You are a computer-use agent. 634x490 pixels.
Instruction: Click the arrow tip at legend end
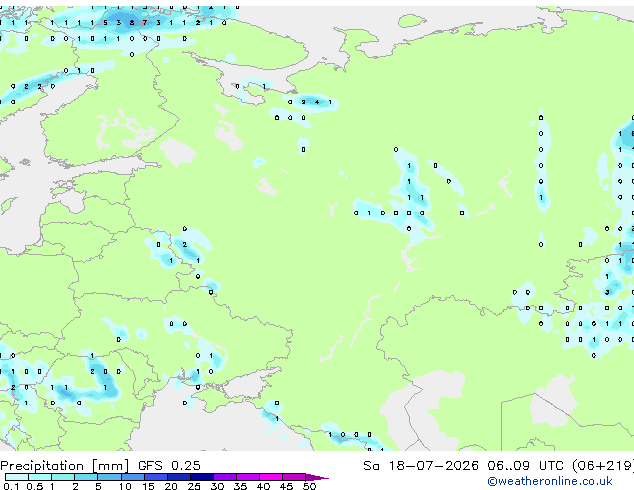[x=317, y=477]
